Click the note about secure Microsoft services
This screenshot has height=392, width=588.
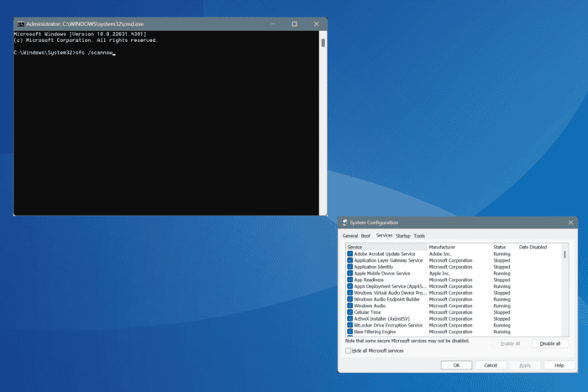407,341
